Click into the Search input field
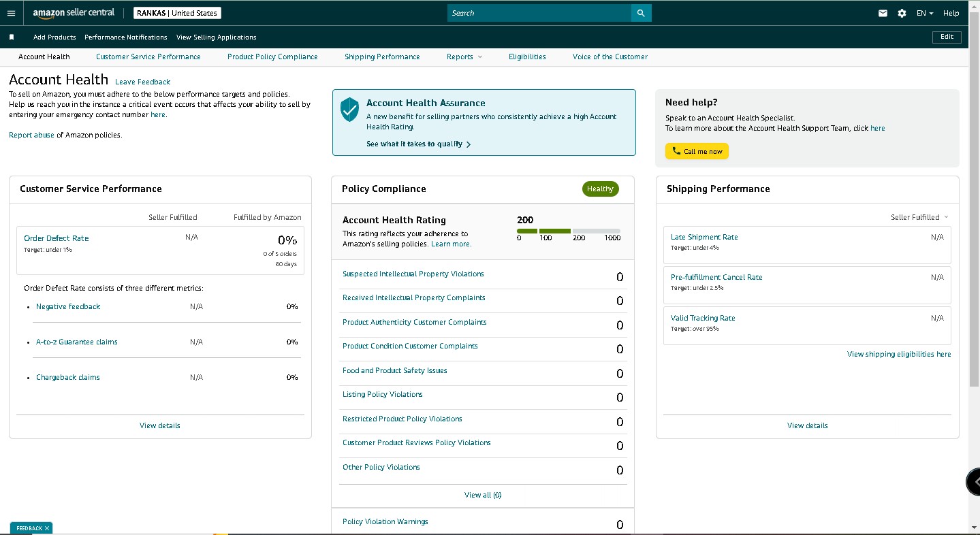 [x=539, y=13]
